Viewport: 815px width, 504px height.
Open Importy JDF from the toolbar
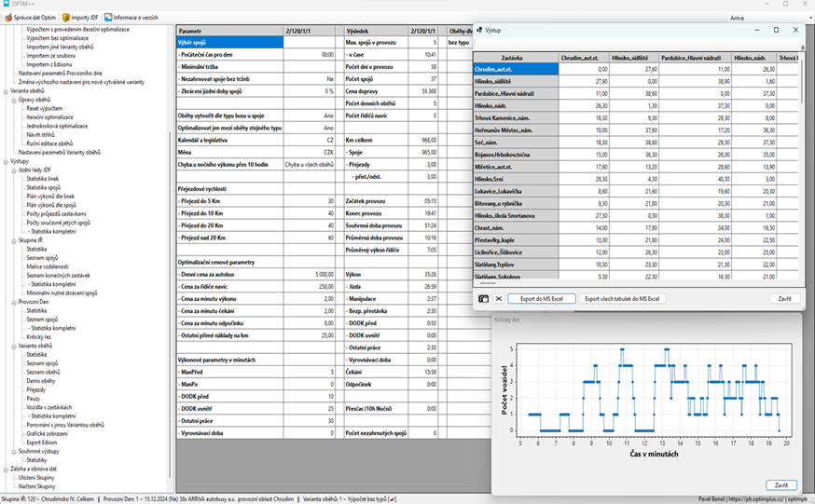point(67,17)
